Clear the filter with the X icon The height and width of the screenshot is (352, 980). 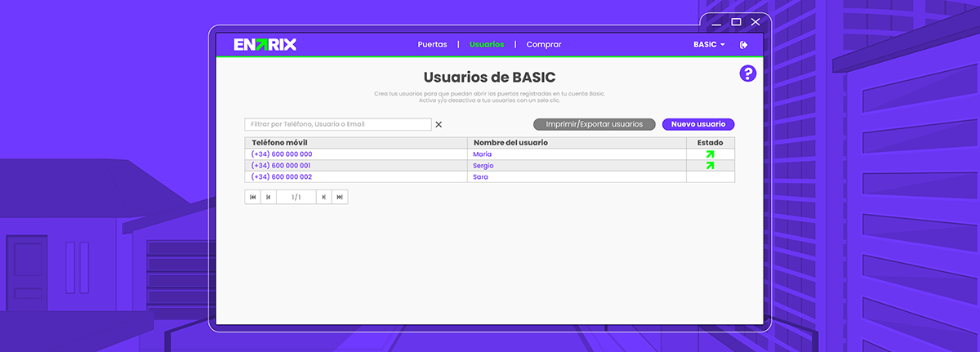coord(439,125)
